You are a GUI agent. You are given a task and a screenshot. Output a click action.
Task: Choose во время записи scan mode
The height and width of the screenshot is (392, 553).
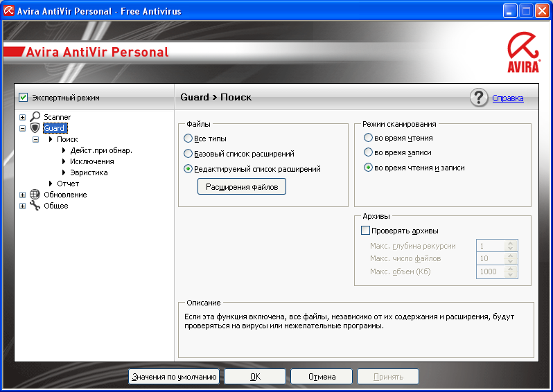pyautogui.click(x=368, y=152)
